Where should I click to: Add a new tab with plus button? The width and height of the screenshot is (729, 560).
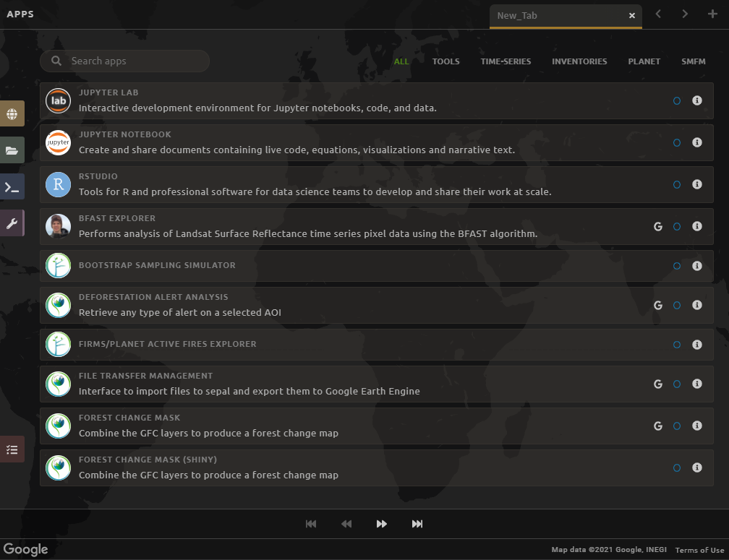[713, 14]
